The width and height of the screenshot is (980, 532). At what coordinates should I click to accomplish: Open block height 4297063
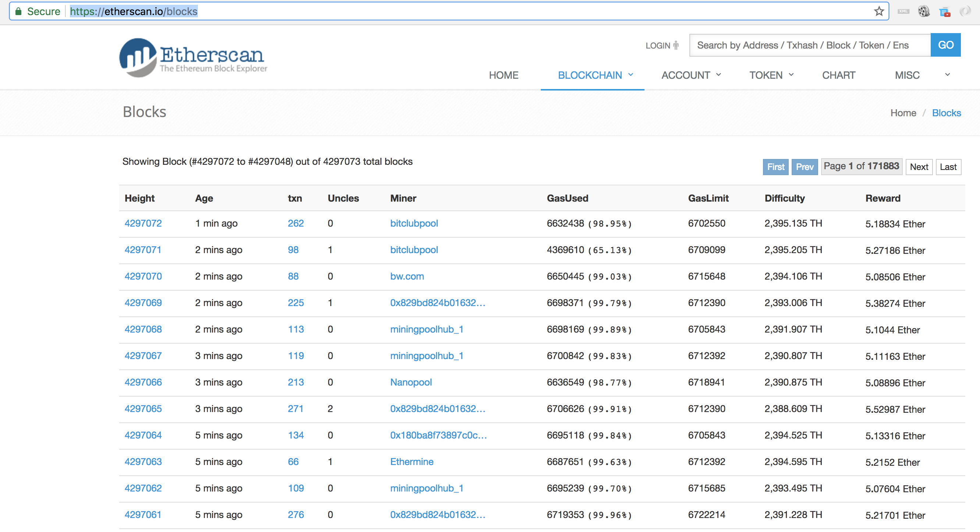pos(143,462)
